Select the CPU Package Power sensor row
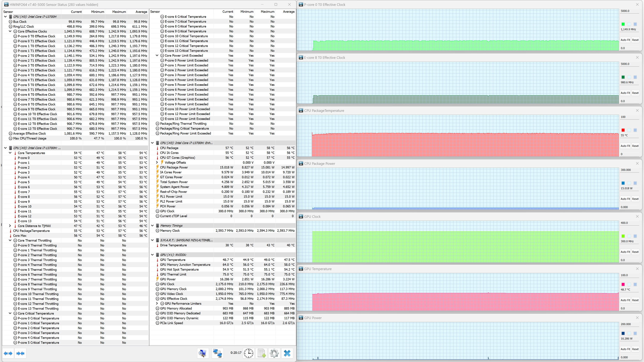This screenshot has width=644, height=362. [174, 167]
